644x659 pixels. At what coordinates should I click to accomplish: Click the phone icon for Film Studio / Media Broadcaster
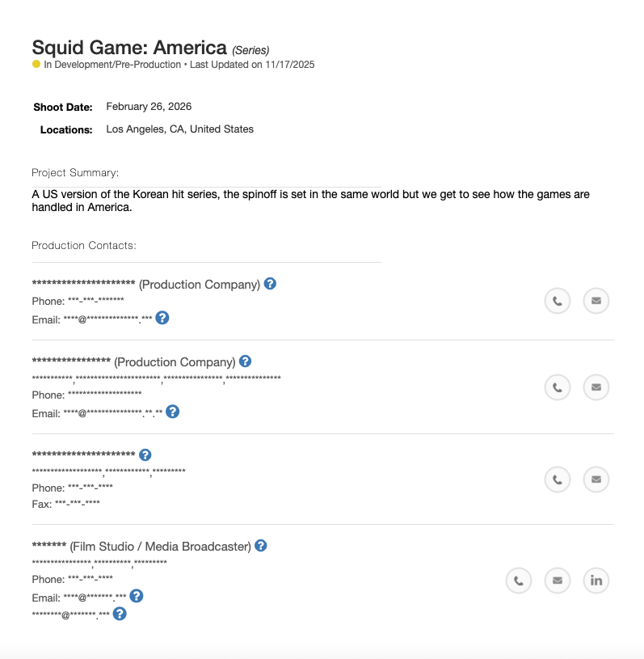click(x=518, y=580)
